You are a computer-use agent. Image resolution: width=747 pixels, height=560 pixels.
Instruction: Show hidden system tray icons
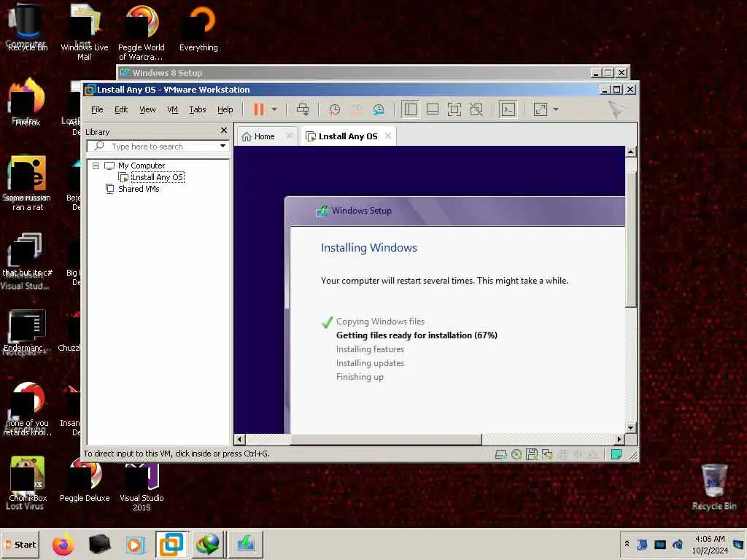pyautogui.click(x=627, y=543)
